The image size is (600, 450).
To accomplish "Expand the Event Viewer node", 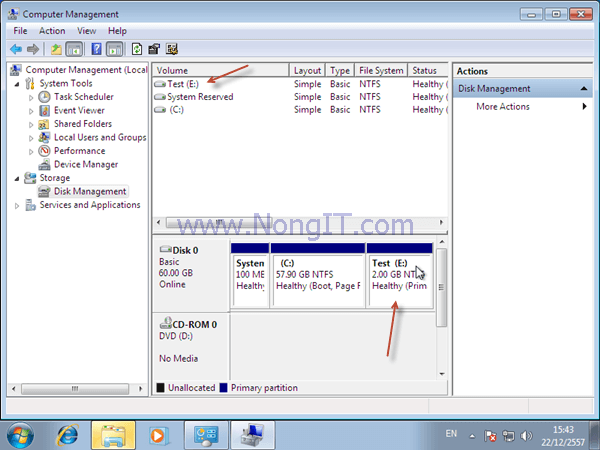I will [x=31, y=111].
